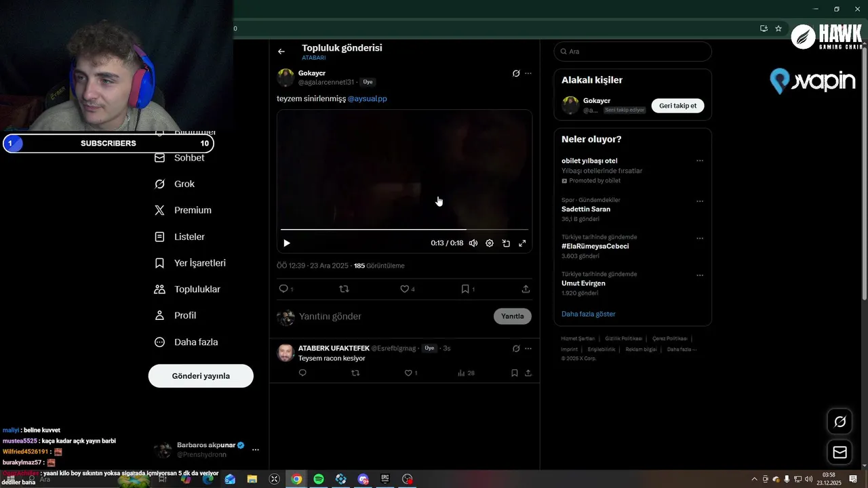Open options for #ElaRümeysaCebeci trend
The image size is (868, 488).
[x=700, y=239]
